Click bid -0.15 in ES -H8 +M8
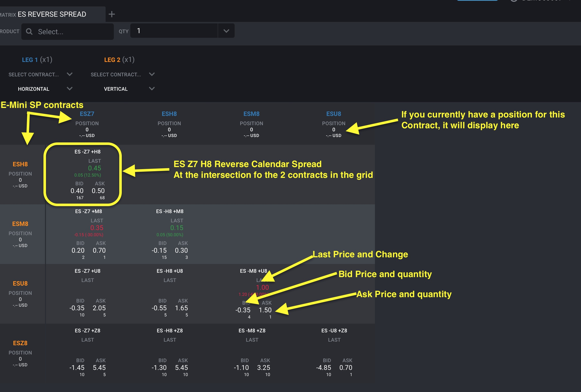 [159, 250]
